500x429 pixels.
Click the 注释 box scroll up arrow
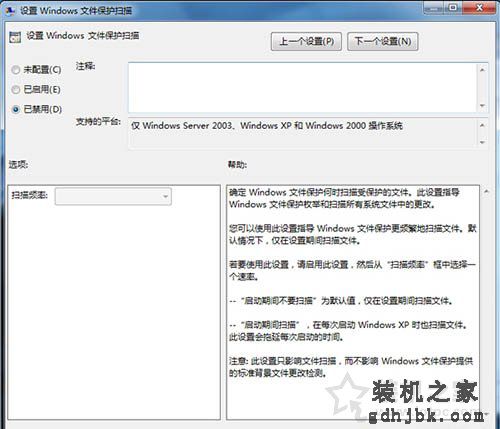coord(482,70)
